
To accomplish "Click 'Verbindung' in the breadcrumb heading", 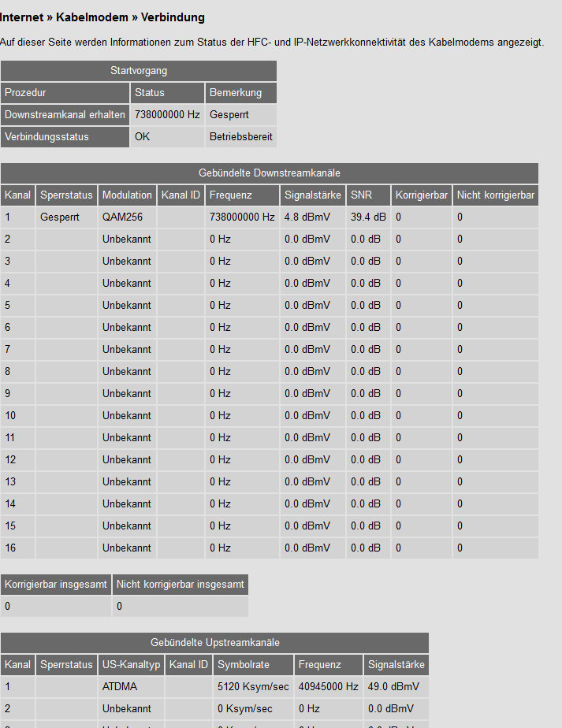I will tap(173, 17).
